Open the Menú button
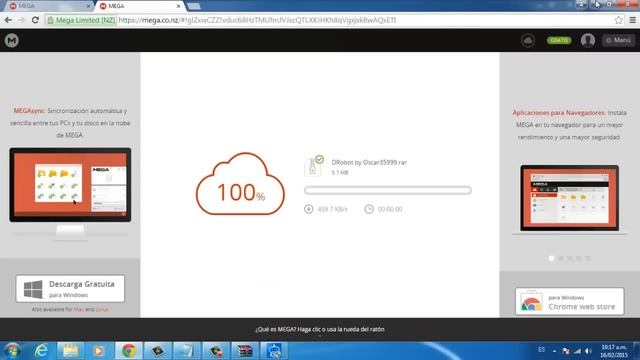Viewport: 640px width, 360px height. click(x=618, y=40)
